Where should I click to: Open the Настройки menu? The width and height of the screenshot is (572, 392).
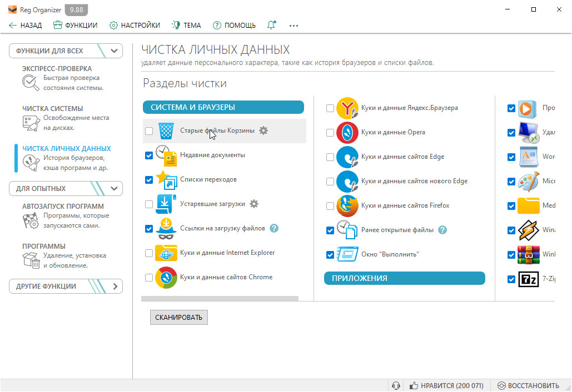[135, 25]
